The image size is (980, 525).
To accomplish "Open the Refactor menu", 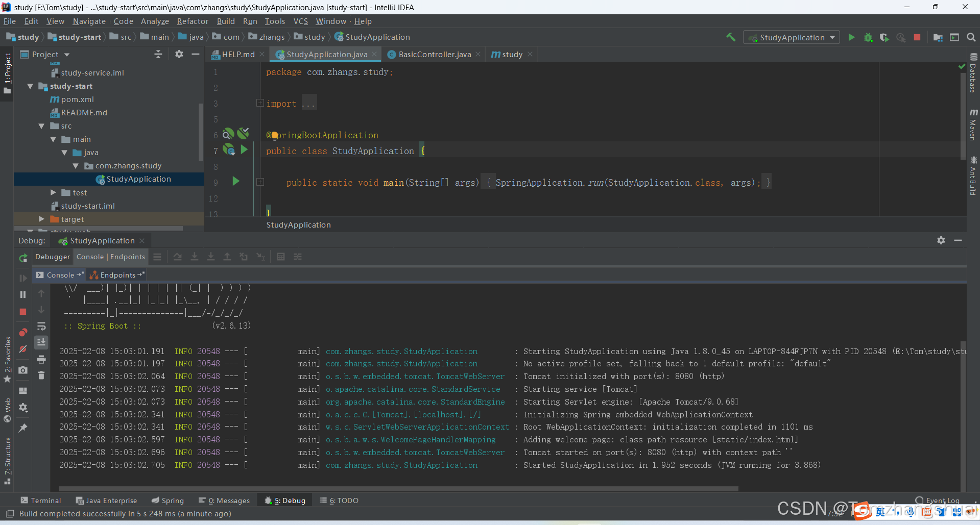I will click(x=193, y=21).
